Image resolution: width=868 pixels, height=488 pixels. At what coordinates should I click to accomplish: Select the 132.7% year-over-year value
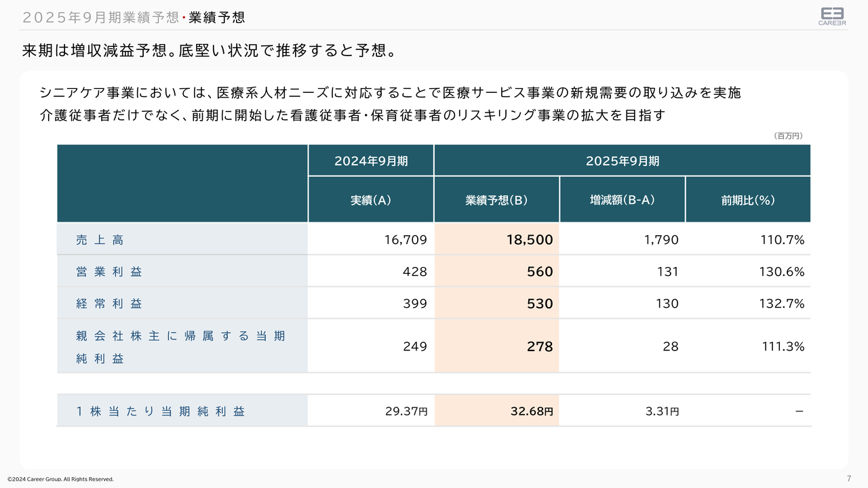click(783, 304)
